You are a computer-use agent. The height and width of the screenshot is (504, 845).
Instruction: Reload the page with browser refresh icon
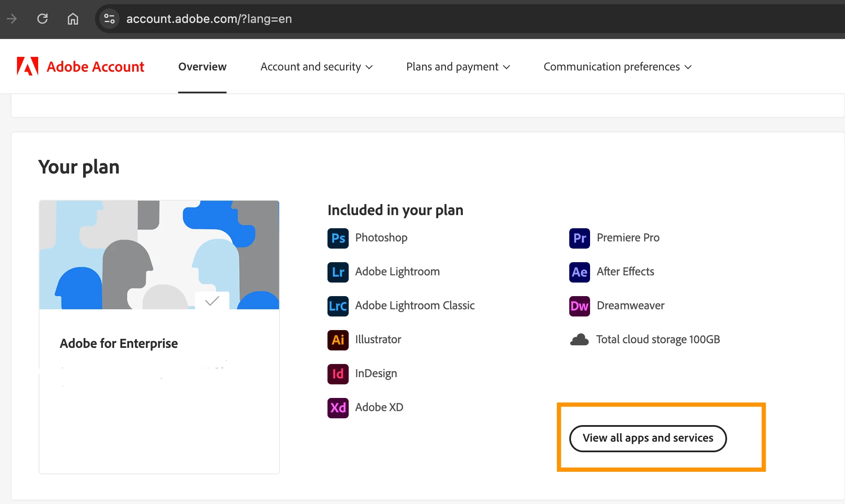click(x=42, y=19)
